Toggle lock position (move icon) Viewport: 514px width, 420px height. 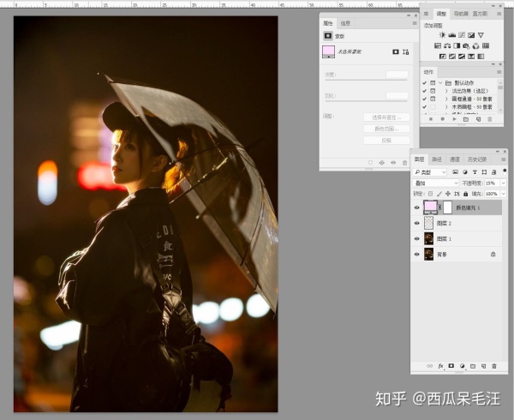[x=448, y=194]
